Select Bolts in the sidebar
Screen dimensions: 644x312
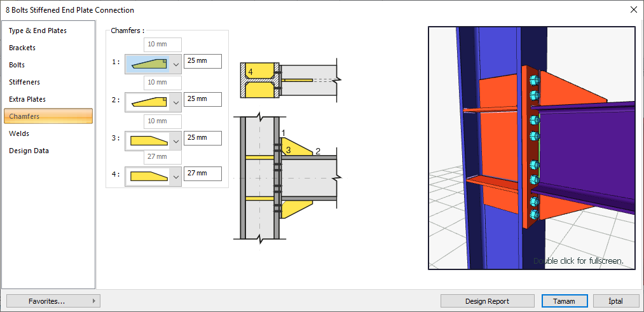pos(48,65)
